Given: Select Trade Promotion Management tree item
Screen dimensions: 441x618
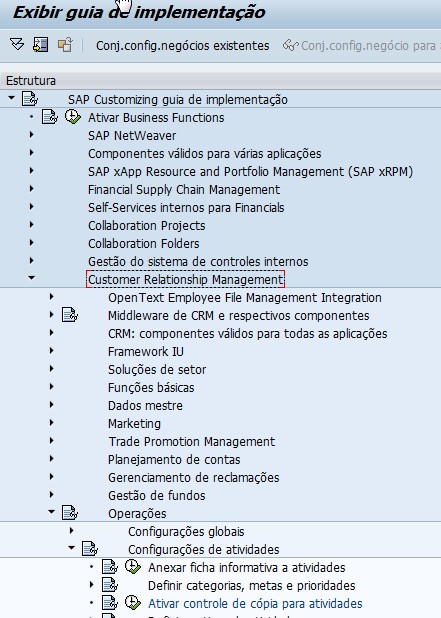Looking at the screenshot, I should click(x=192, y=441).
